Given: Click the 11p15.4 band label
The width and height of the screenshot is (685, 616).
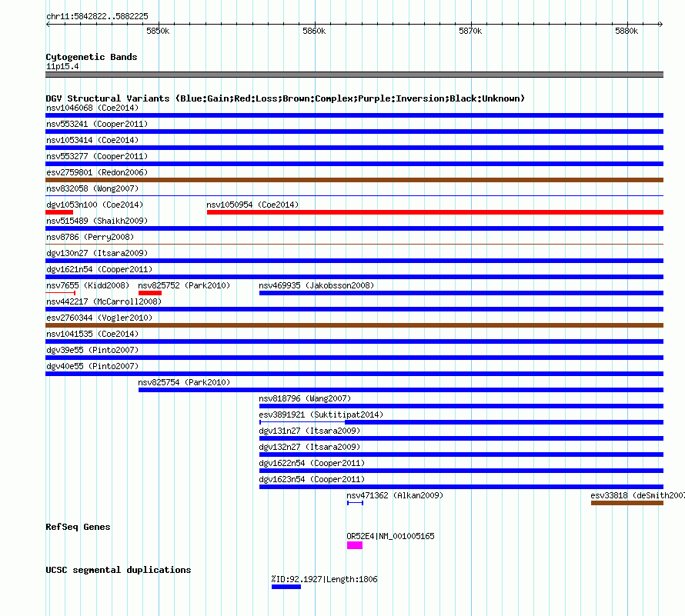Looking at the screenshot, I should [x=62, y=66].
